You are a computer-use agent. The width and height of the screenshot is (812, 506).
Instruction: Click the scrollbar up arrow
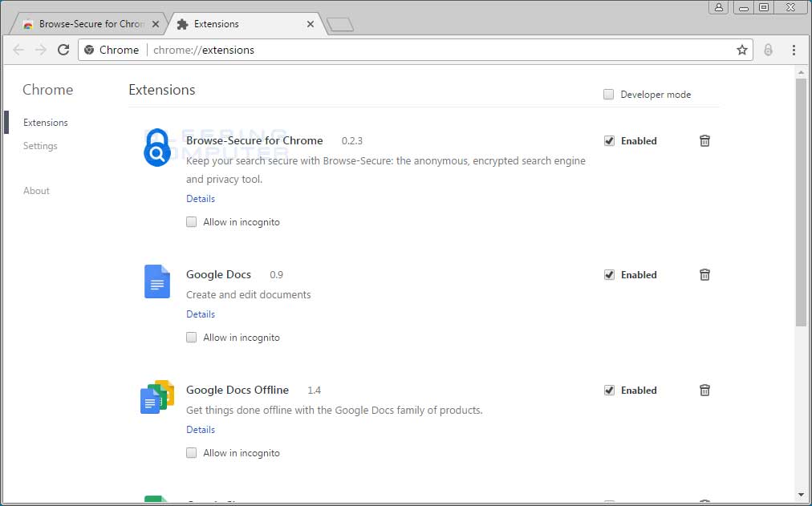(x=801, y=73)
